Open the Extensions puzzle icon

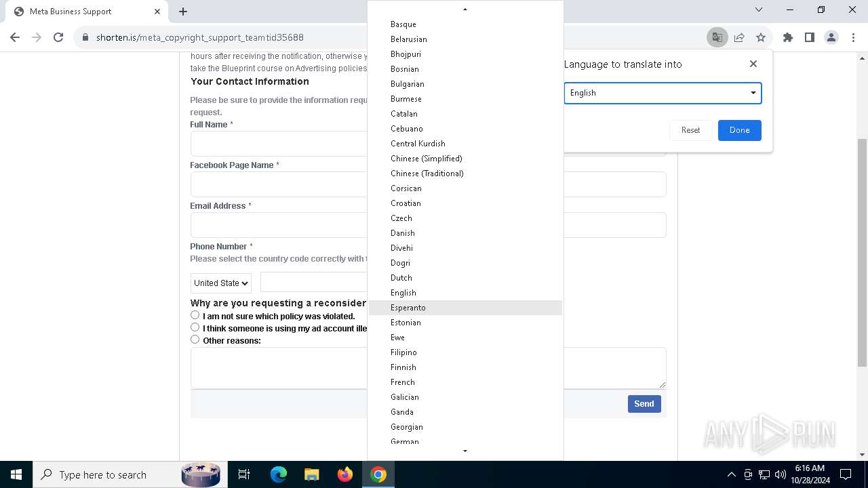(788, 37)
